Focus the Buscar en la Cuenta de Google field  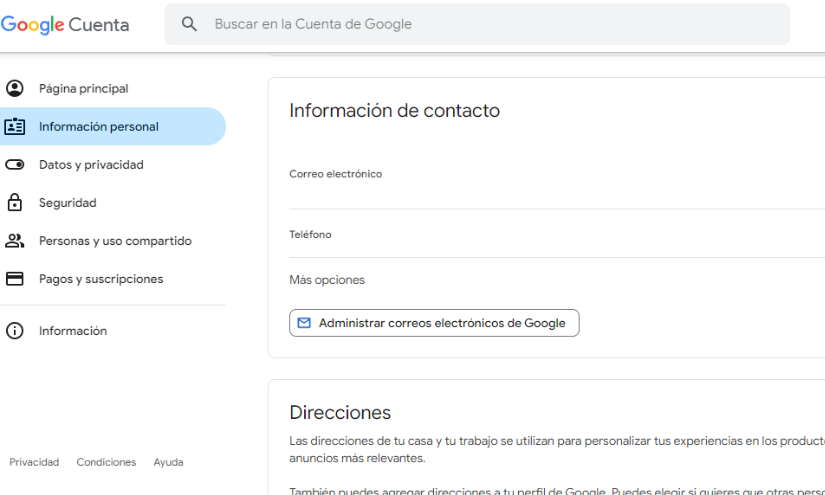coord(480,24)
